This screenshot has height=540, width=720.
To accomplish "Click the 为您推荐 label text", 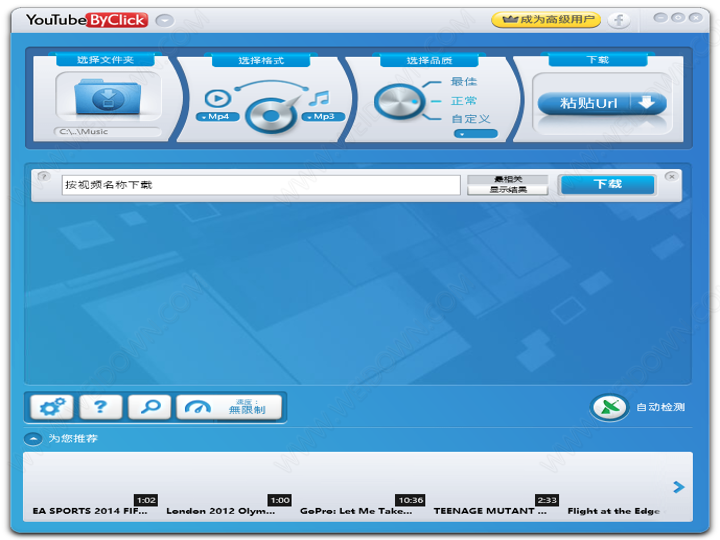I will 73,439.
